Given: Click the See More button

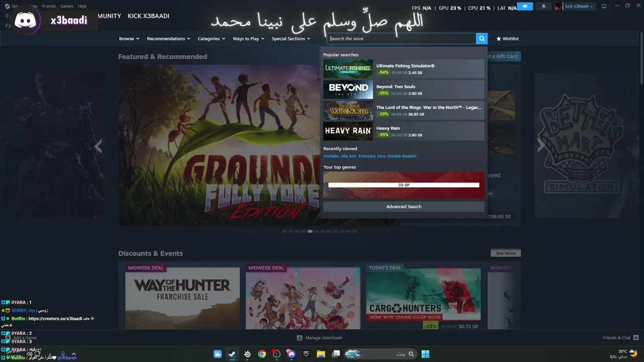Looking at the screenshot, I should click(x=506, y=253).
